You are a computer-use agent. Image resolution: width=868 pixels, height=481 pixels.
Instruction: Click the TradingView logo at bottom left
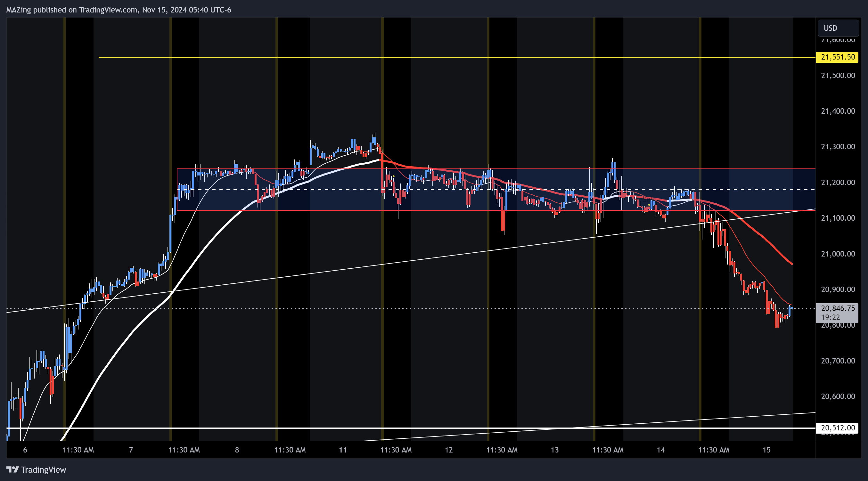click(x=37, y=469)
